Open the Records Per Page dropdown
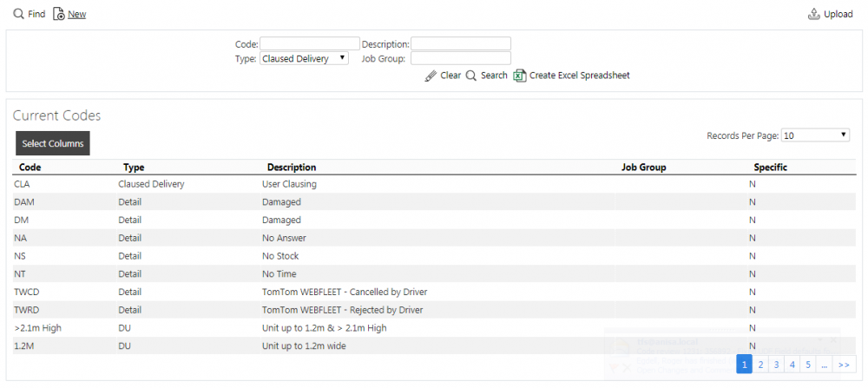The height and width of the screenshot is (388, 868). click(x=815, y=135)
